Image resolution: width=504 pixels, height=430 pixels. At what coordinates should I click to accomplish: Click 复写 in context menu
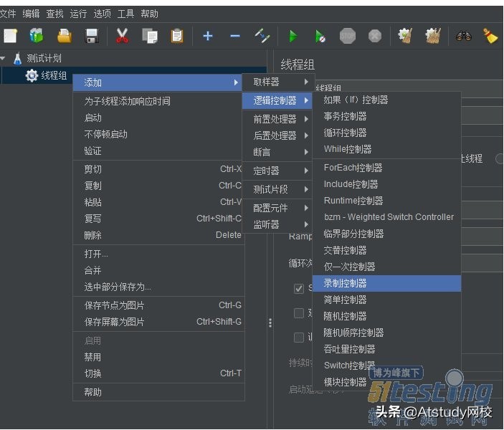pyautogui.click(x=158, y=219)
